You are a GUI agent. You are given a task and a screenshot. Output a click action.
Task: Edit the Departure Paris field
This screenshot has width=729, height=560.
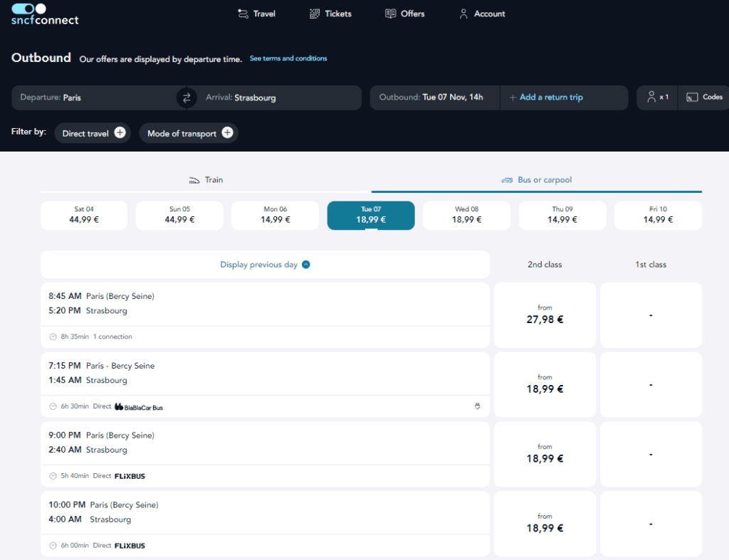[x=93, y=97]
